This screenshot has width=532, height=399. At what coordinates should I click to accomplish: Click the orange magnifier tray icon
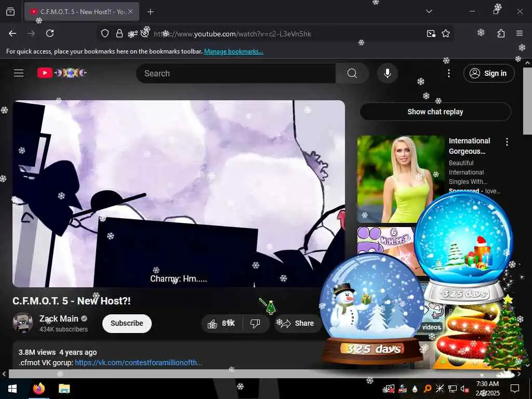pos(428,388)
